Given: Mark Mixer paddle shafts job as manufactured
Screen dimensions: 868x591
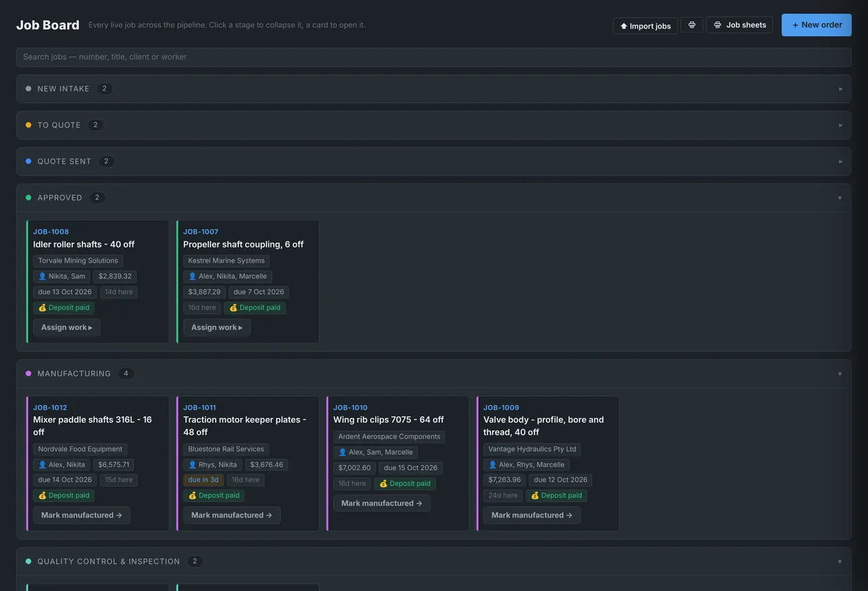Looking at the screenshot, I should (x=81, y=516).
